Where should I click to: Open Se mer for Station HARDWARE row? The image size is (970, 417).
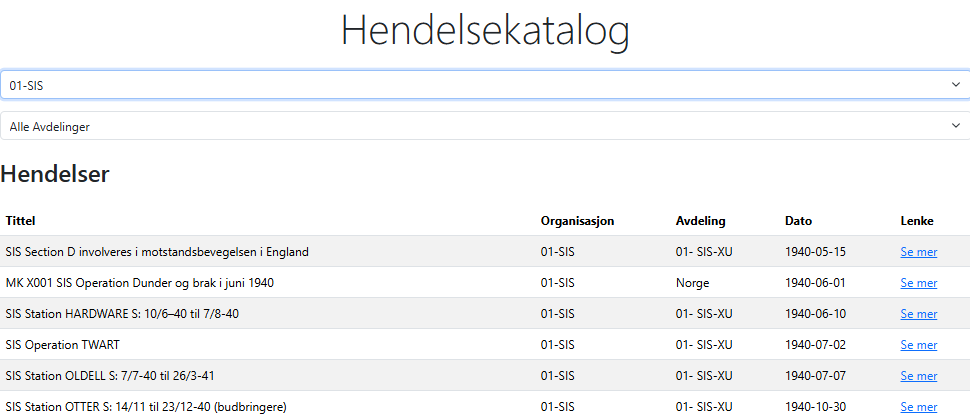coord(918,314)
